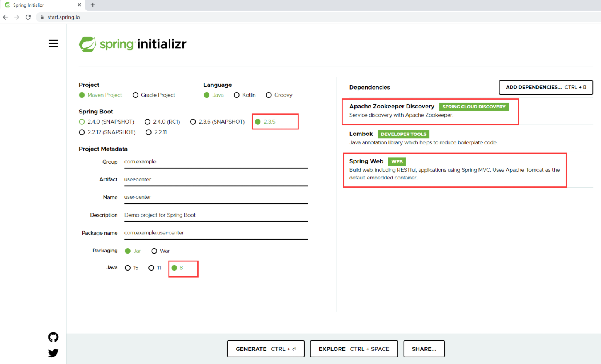Click the Share button
The width and height of the screenshot is (601, 364).
point(424,349)
